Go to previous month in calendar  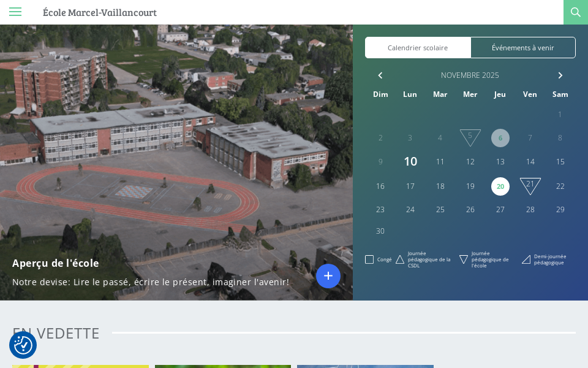click(380, 75)
